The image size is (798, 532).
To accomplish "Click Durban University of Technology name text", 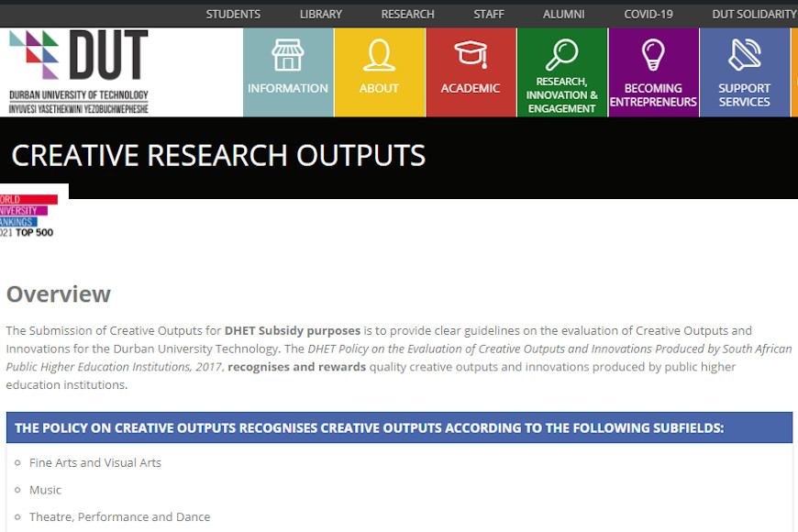I will (79, 95).
